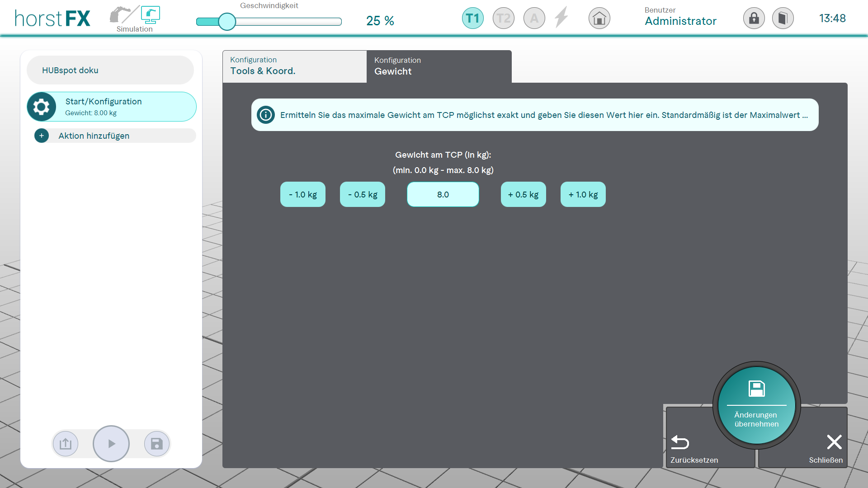The width and height of the screenshot is (868, 488).
Task: Switch to T2 operating mode
Action: coord(503,19)
